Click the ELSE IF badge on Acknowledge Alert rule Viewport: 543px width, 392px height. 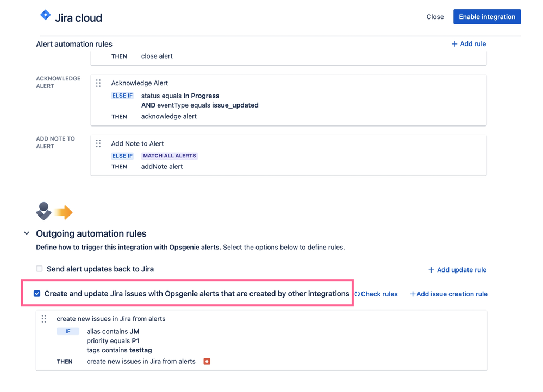coord(122,95)
